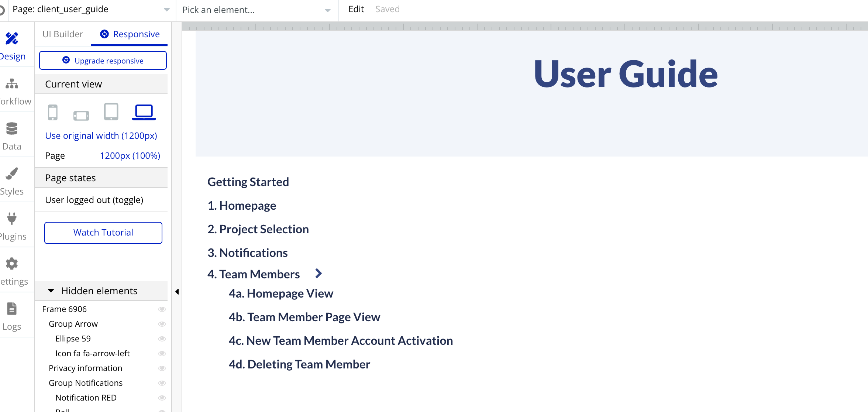Viewport: 868px width, 412px height.
Task: Toggle visibility of Frame 6906
Action: [162, 309]
